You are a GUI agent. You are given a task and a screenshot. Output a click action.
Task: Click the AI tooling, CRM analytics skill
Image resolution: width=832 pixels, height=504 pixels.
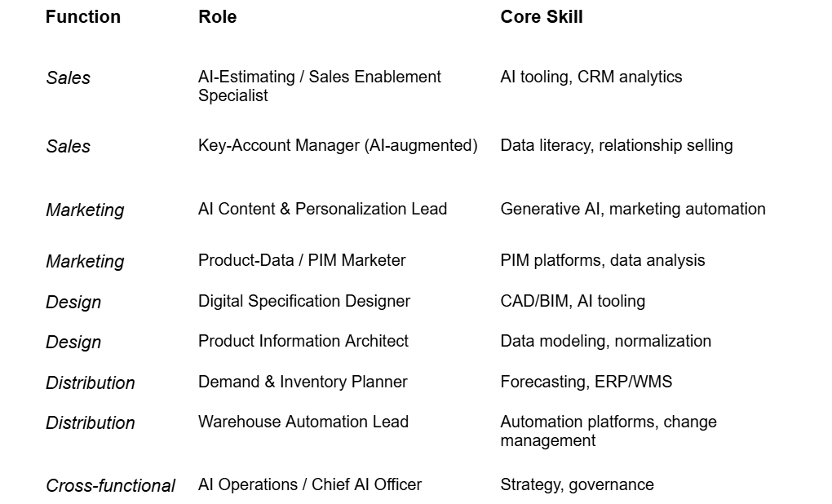point(591,77)
